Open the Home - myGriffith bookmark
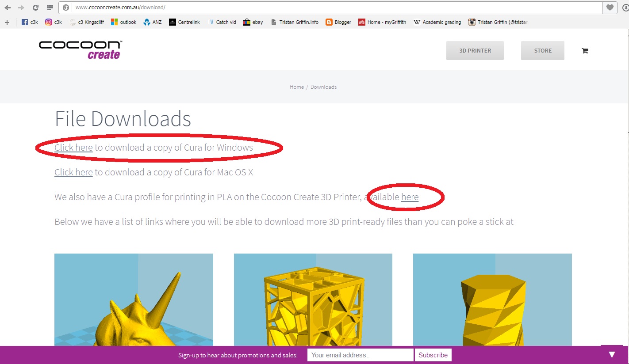 (382, 22)
